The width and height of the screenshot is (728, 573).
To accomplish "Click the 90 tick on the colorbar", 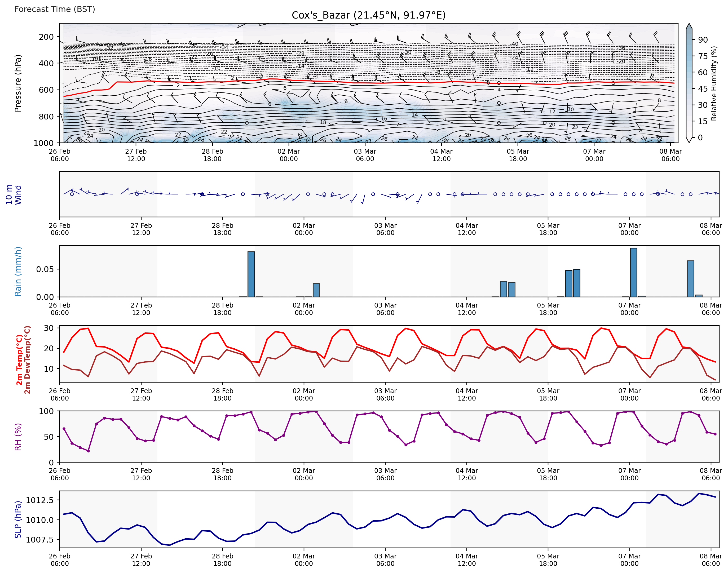I will click(703, 40).
